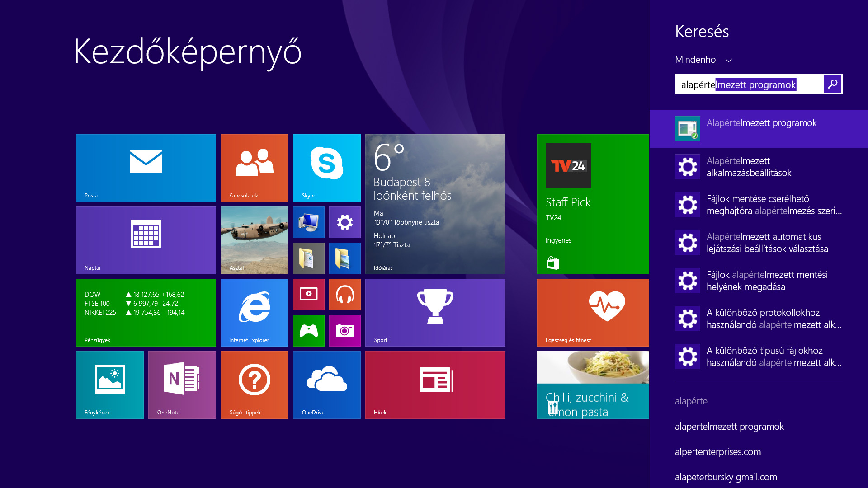The image size is (868, 488).
Task: Open the OneNote tile
Action: (x=182, y=385)
